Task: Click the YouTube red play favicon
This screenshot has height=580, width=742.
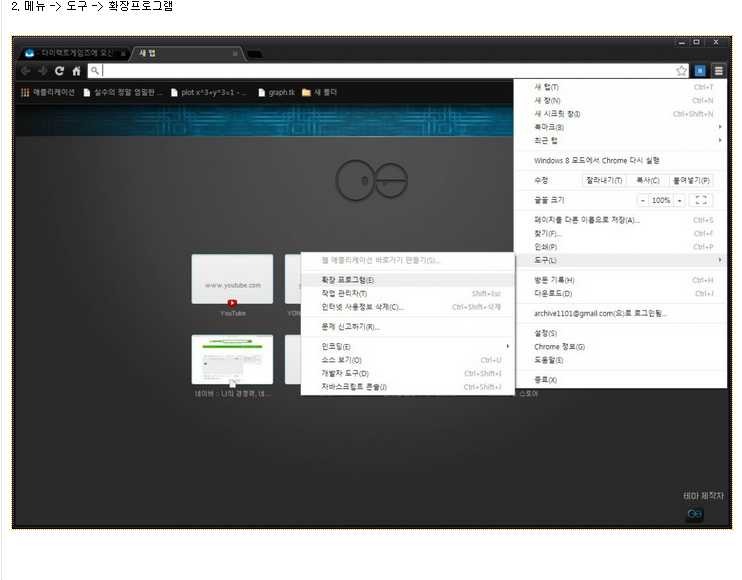Action: click(232, 303)
